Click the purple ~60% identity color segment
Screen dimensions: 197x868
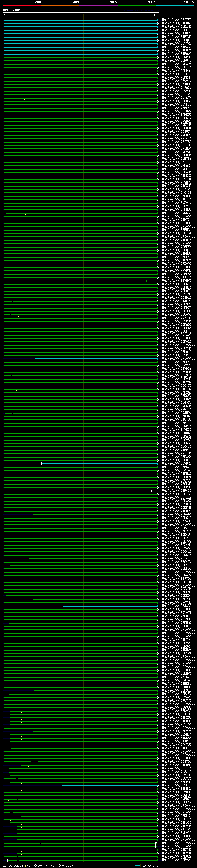tap(98, 6)
